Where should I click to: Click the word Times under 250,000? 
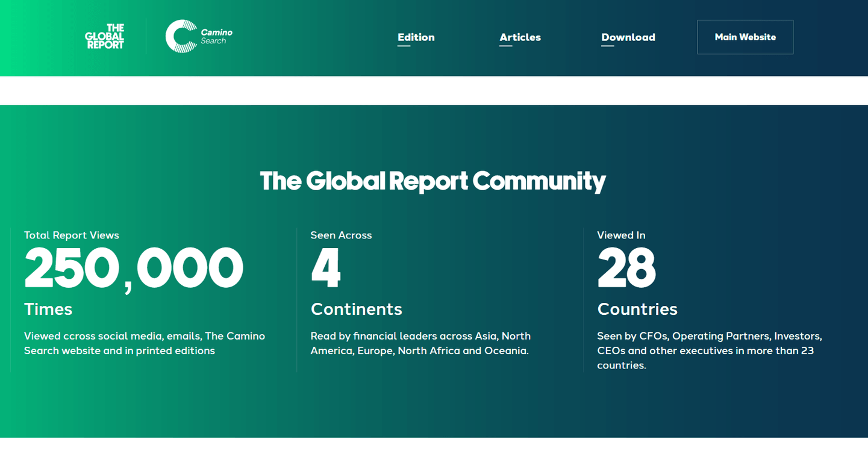(48, 309)
